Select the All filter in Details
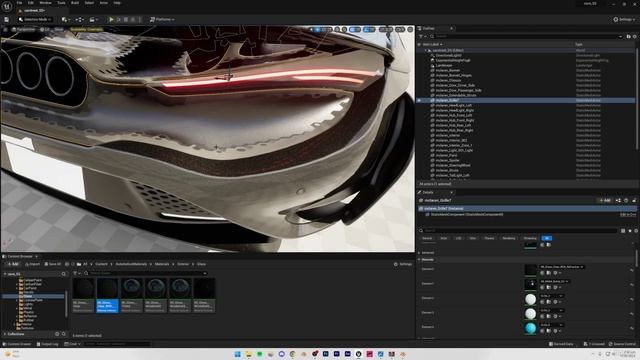The height and width of the screenshot is (360, 640). (x=546, y=238)
